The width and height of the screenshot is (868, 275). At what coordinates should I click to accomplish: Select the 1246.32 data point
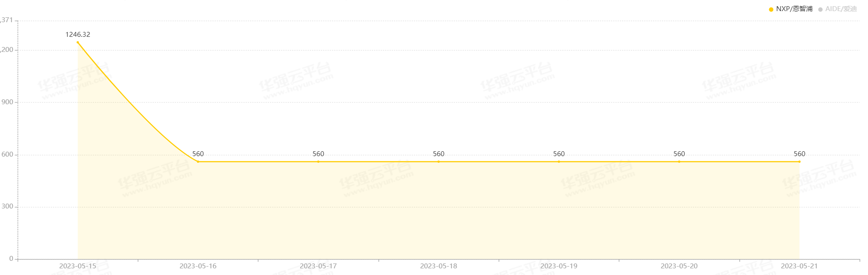click(x=78, y=43)
